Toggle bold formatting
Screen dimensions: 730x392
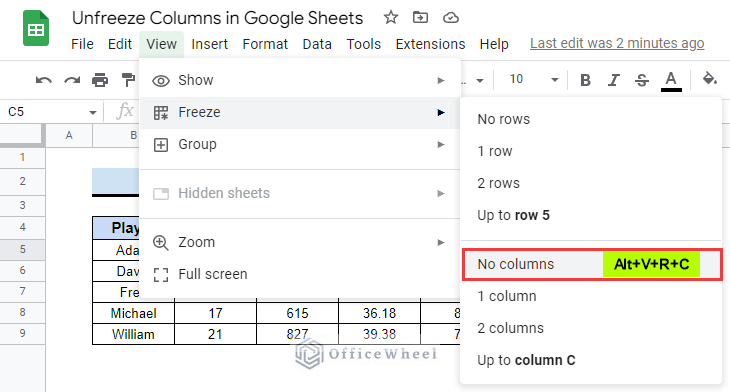pos(585,80)
